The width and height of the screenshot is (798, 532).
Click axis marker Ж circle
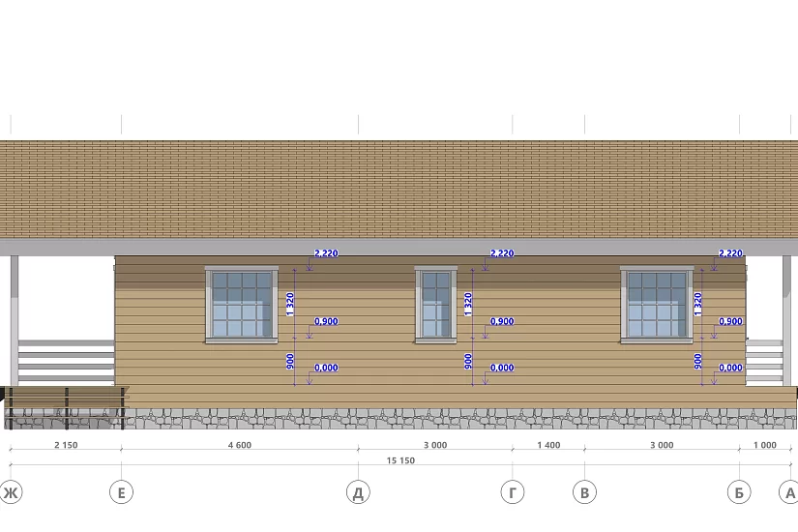click(x=11, y=492)
